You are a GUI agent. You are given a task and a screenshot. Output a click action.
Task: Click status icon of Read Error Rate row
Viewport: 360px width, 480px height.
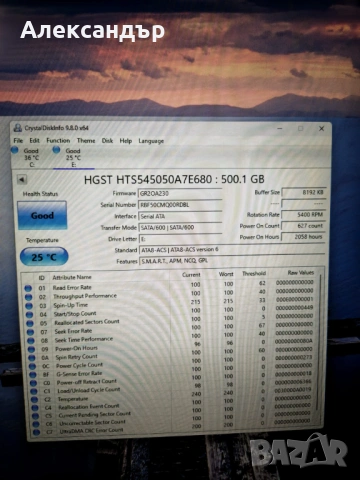(28, 288)
